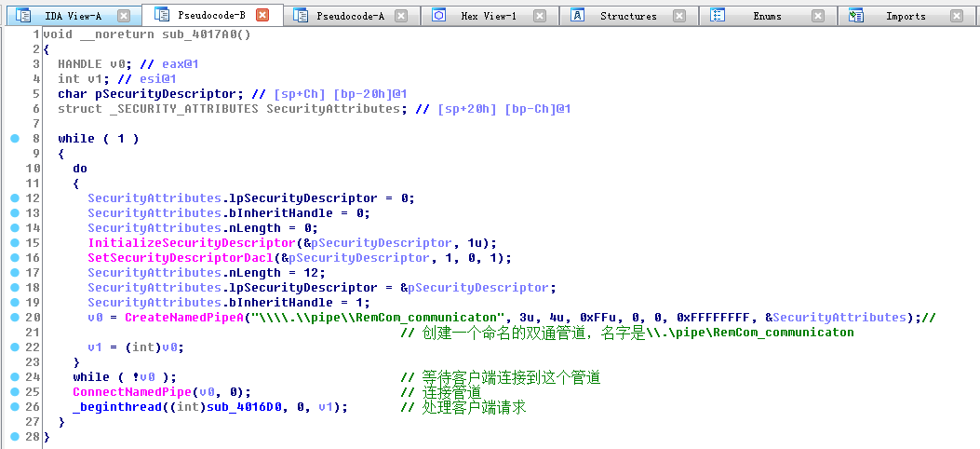Close the Pseudocode-B tab
Viewport: 980px width, 449px height.
pyautogui.click(x=262, y=15)
